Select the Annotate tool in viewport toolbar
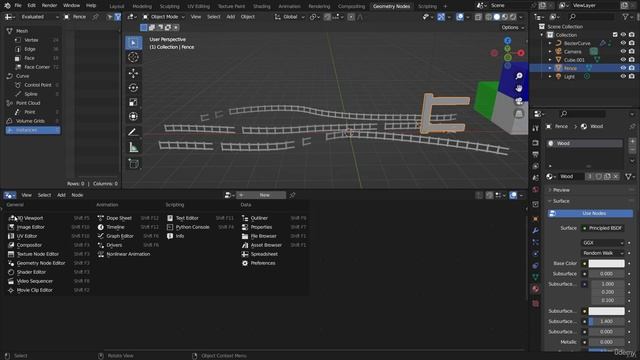This screenshot has width=640, height=360. pyautogui.click(x=133, y=132)
